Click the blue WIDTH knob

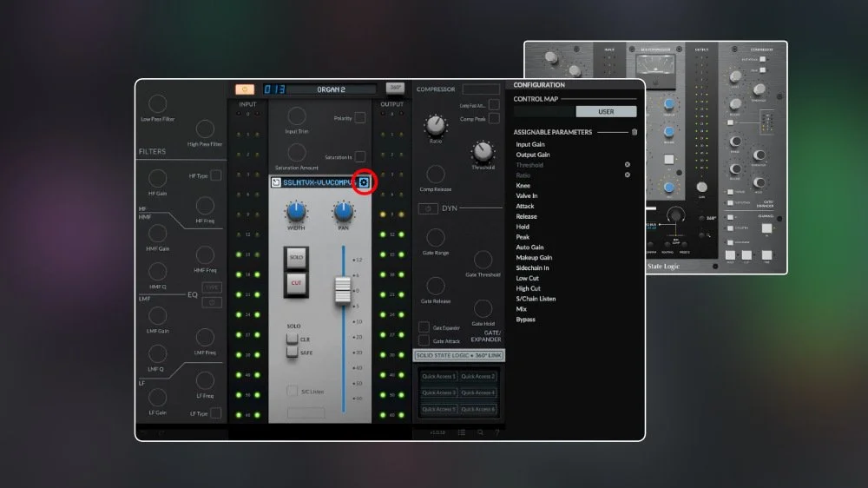click(296, 211)
